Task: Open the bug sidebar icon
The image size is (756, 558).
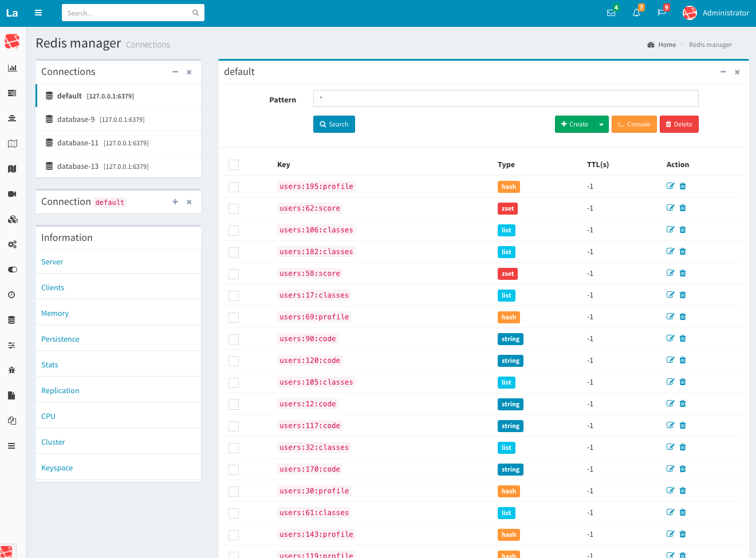Action: (11, 370)
